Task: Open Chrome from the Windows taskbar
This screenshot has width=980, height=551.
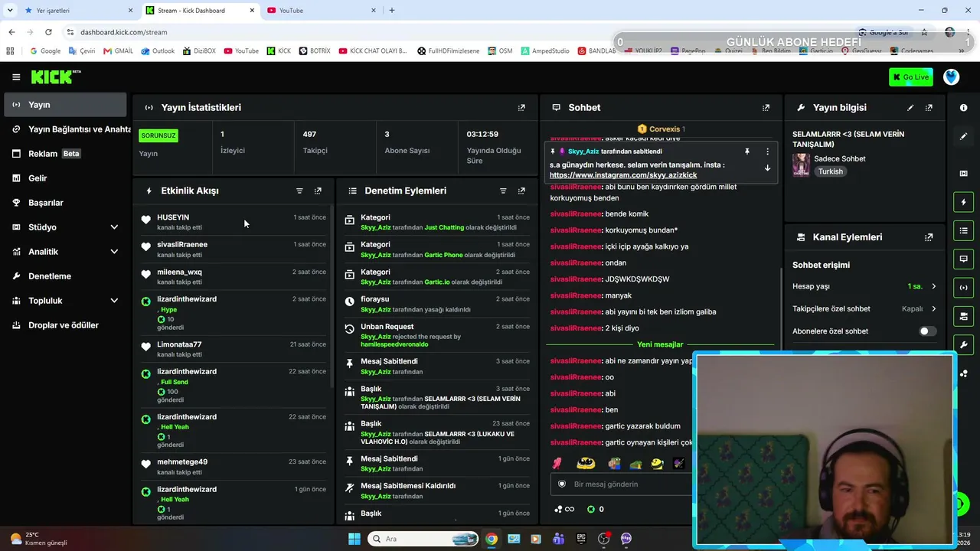Action: click(492, 539)
